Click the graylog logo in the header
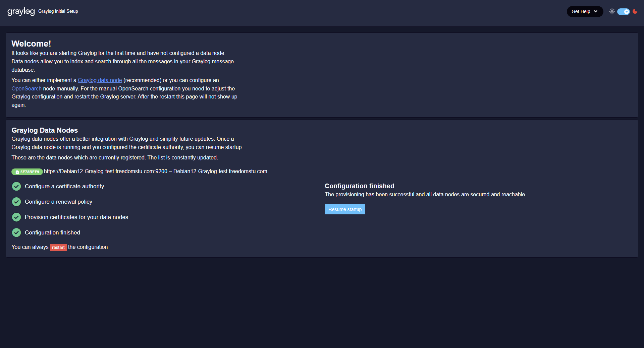Image resolution: width=644 pixels, height=348 pixels. 21,11
